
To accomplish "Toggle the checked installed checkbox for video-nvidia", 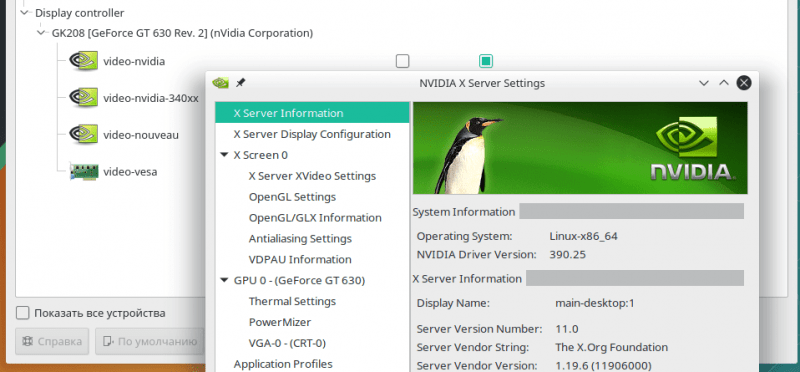I will pos(486,61).
